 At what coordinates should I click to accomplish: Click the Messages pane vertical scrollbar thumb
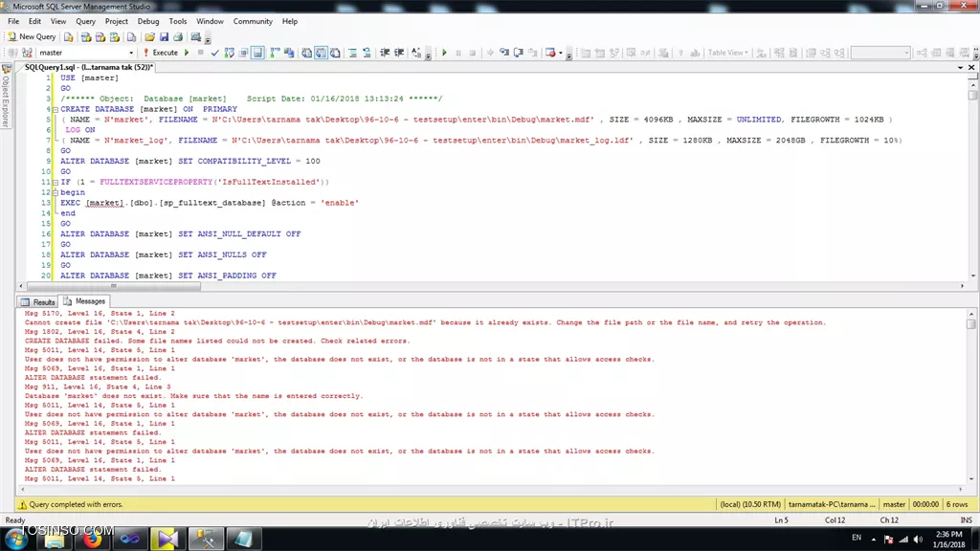click(x=970, y=323)
